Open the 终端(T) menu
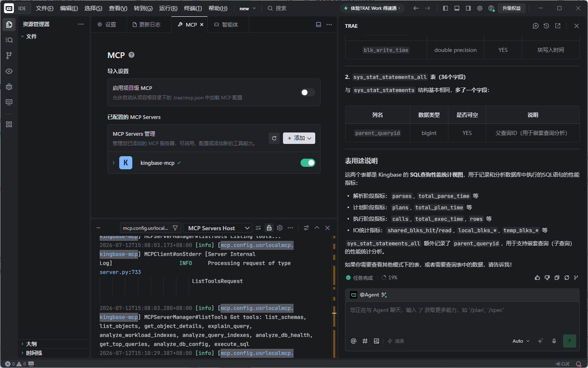Screen dimensions: 588x368 (x=193, y=8)
